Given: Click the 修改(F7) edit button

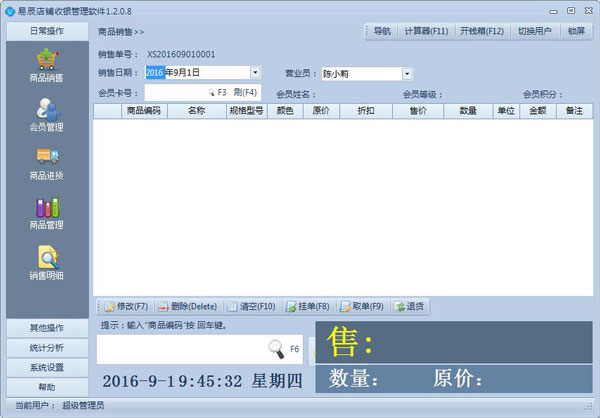Looking at the screenshot, I should [126, 307].
